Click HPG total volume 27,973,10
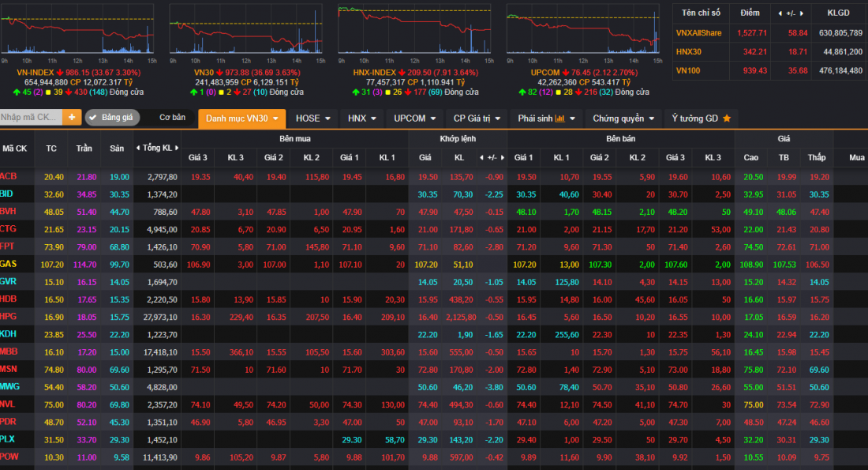Image resolution: width=868 pixels, height=470 pixels. 160,317
